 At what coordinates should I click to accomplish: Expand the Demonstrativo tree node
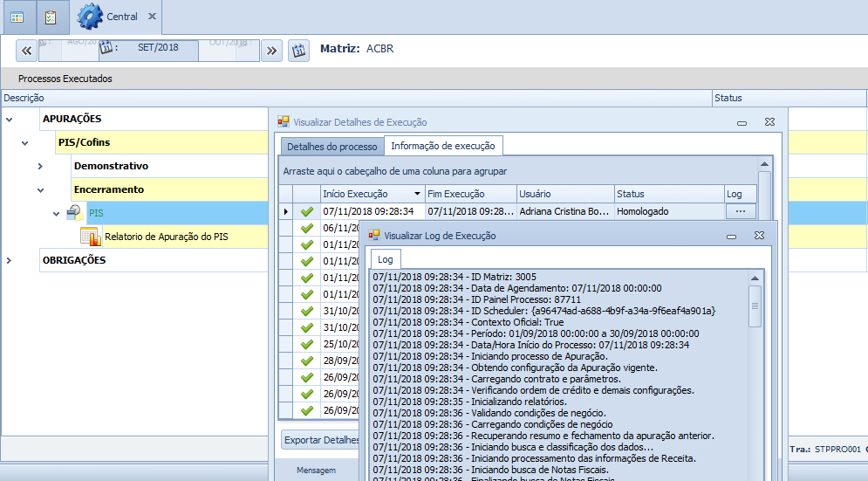click(40, 166)
